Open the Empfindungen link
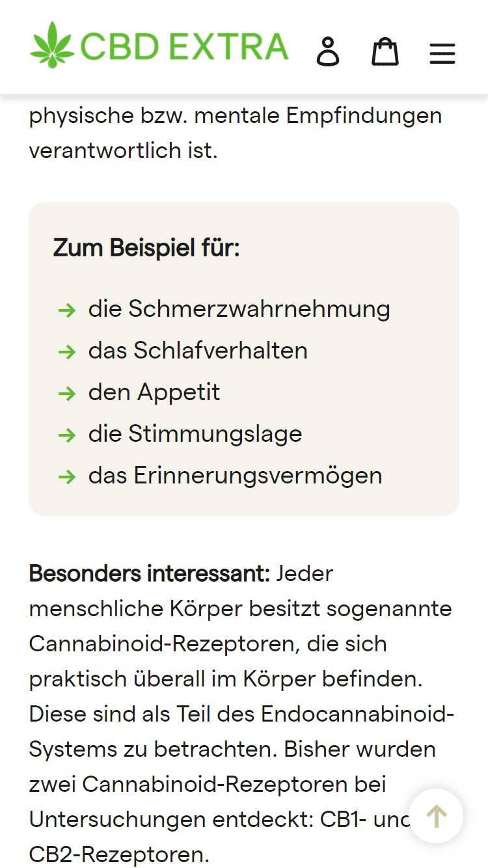Image resolution: width=488 pixels, height=868 pixels. click(365, 115)
